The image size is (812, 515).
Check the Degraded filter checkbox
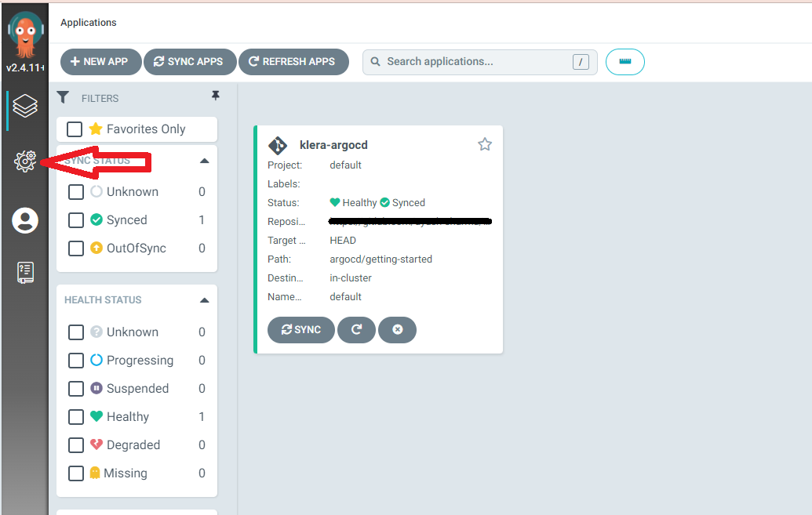[x=76, y=445]
